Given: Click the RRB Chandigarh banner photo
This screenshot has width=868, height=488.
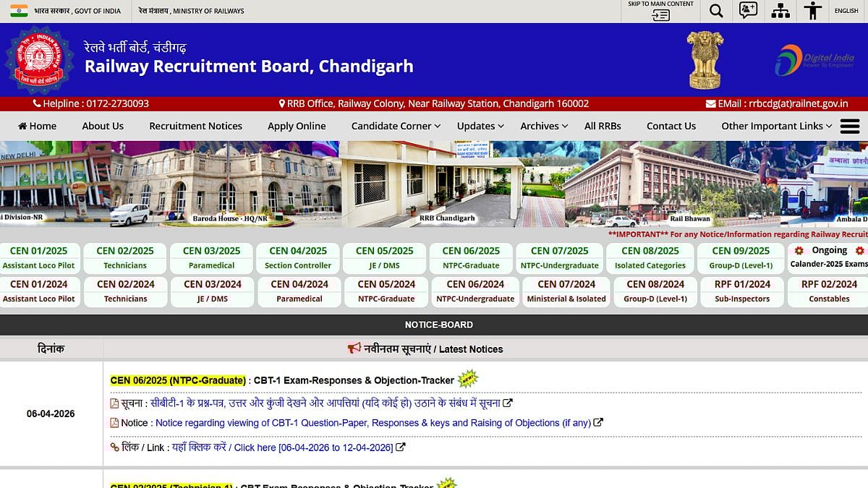Looking at the screenshot, I should pos(433,184).
